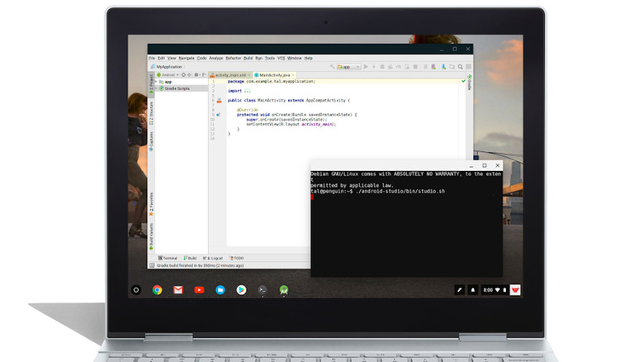The image size is (644, 362).
Task: Open the Refactor menu
Action: pos(234,59)
